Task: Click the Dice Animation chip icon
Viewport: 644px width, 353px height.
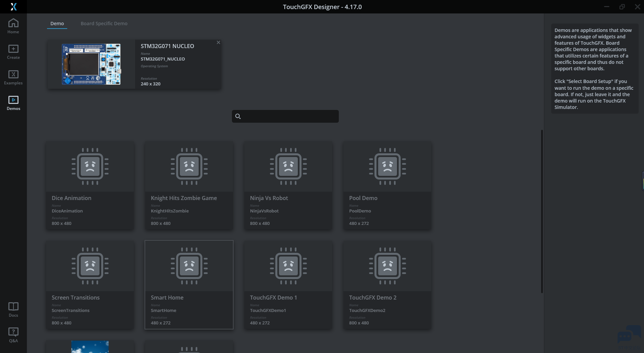Action: coord(90,166)
